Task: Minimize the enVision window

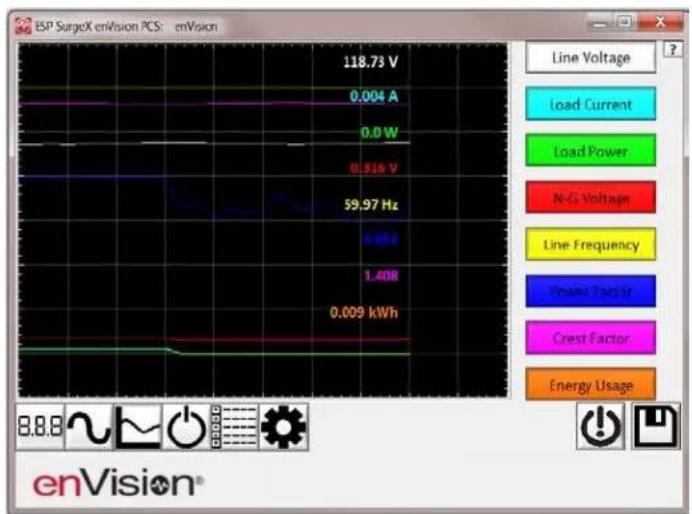Action: pos(599,22)
